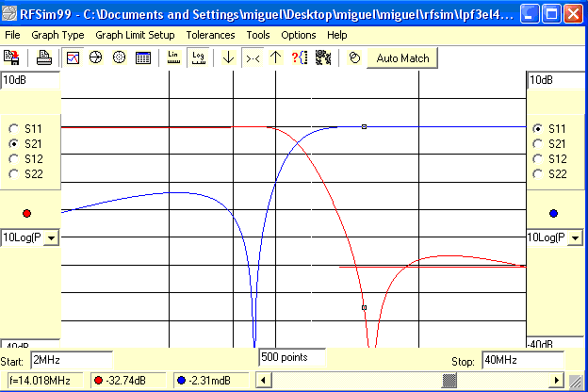Click the Stop frequency 40MHz field

[523, 360]
